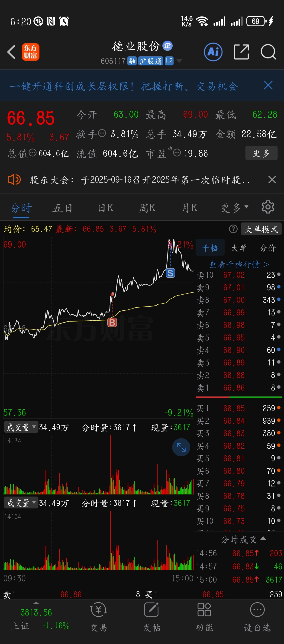The image size is (284, 644).
Task: Tap the B buy marker on chart
Action: point(112,322)
